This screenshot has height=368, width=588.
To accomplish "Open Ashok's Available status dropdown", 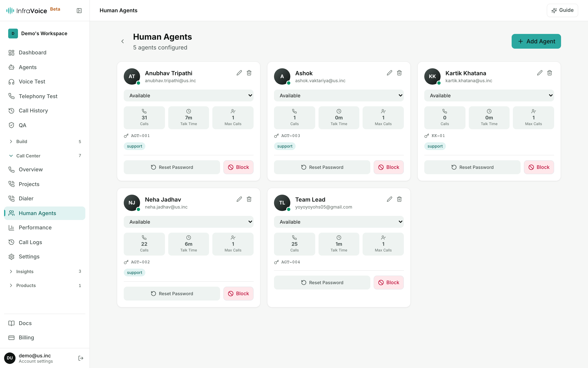I will click(339, 95).
